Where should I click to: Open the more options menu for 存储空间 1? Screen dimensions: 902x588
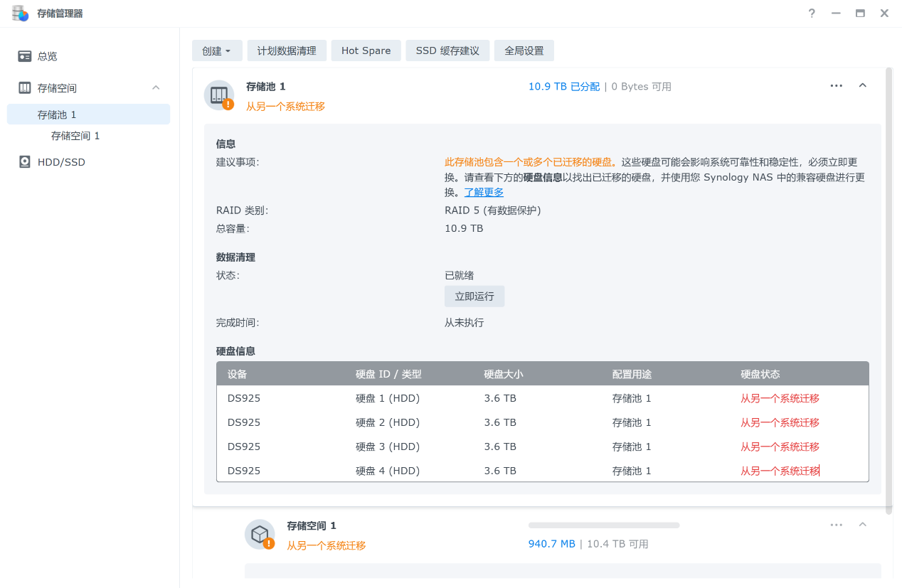[x=836, y=525]
